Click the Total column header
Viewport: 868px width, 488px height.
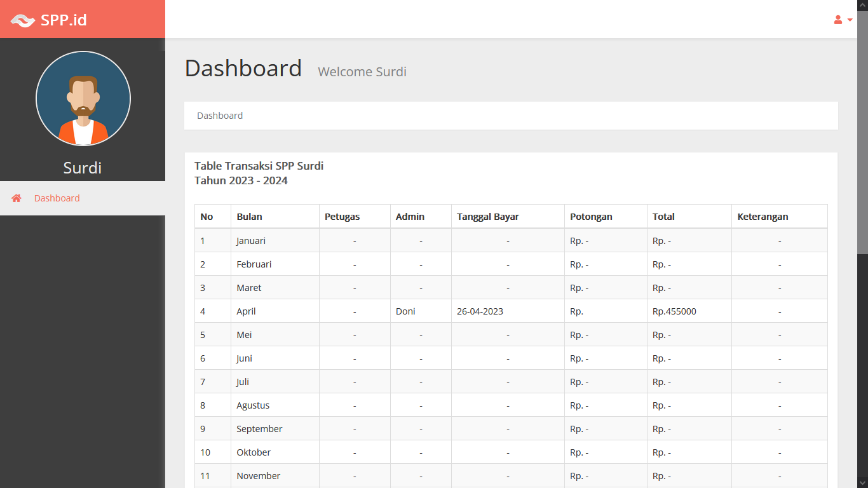pos(663,217)
